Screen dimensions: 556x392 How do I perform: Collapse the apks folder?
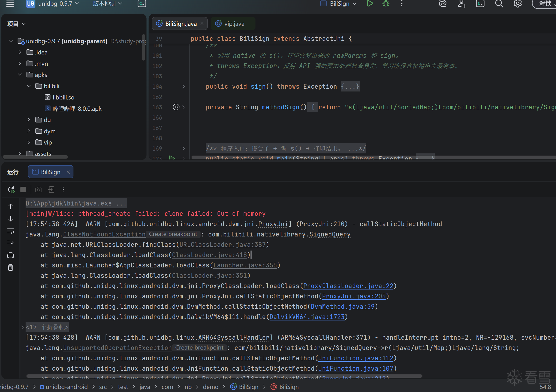click(x=20, y=75)
